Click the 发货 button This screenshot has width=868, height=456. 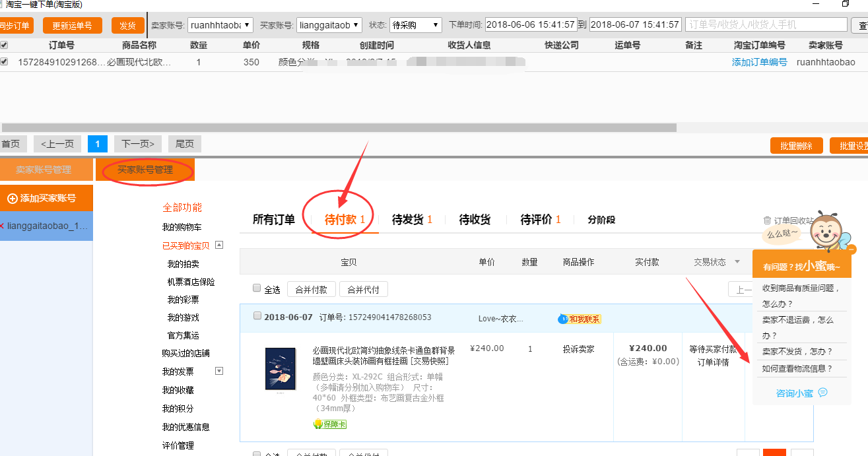(x=128, y=26)
